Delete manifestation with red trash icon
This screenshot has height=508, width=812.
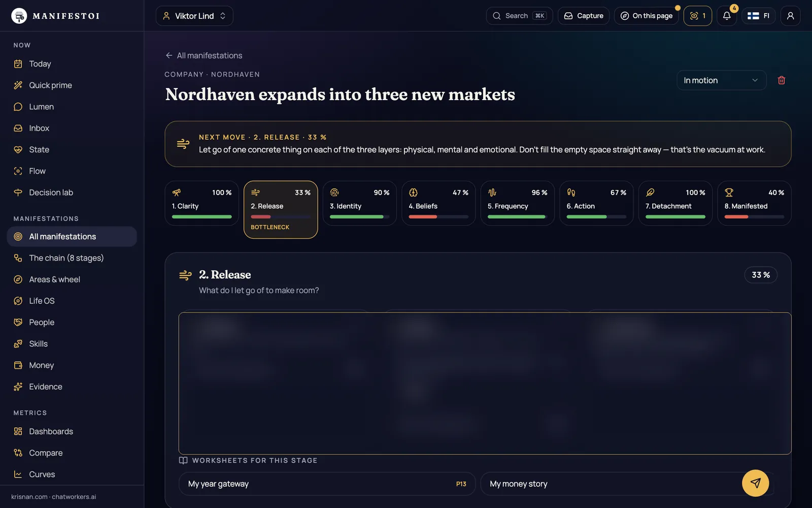[x=782, y=80]
